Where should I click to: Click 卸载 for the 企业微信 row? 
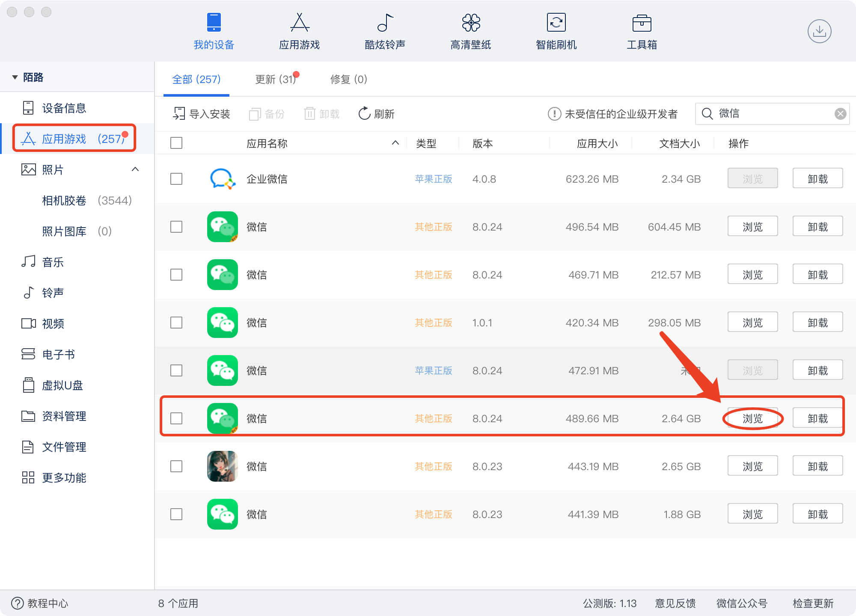(x=818, y=179)
